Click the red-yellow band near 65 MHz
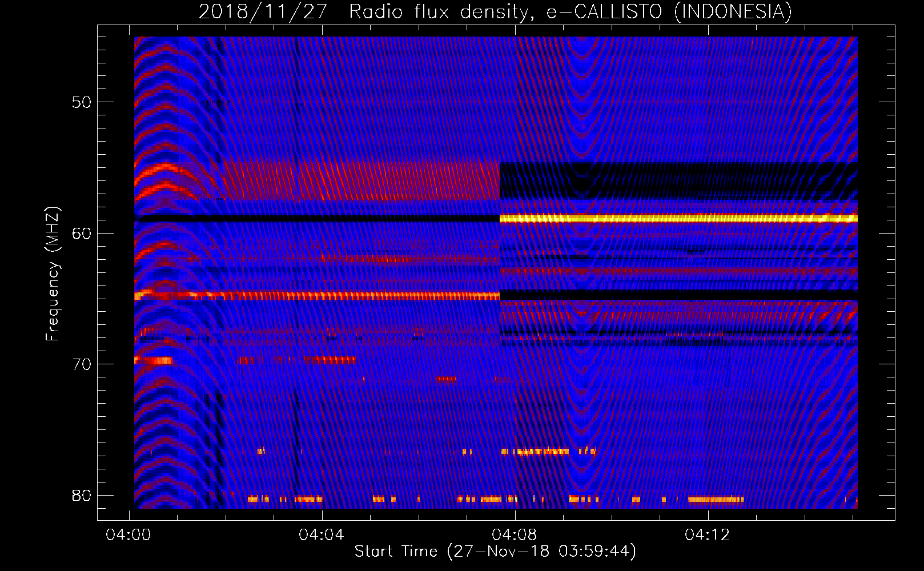924x571 pixels. click(317, 296)
